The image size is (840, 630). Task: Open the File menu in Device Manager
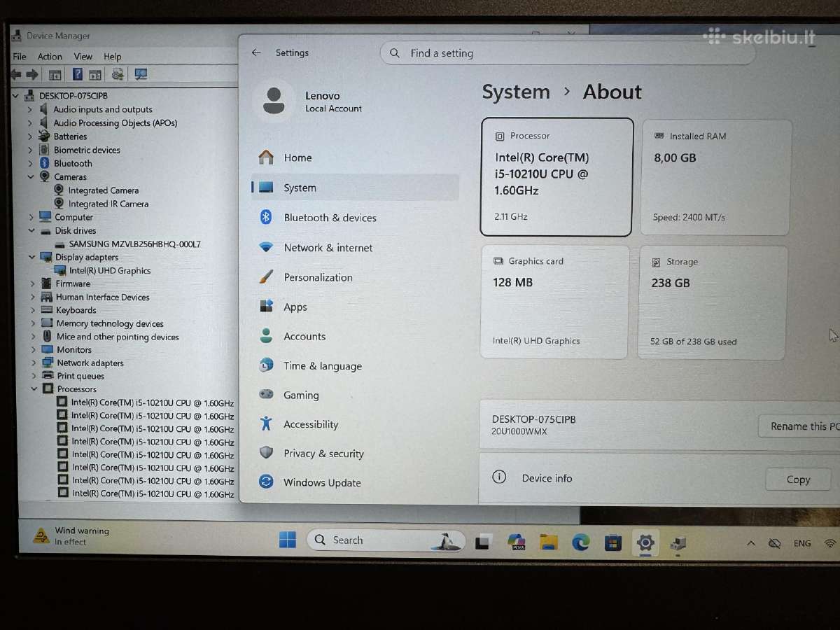click(20, 57)
